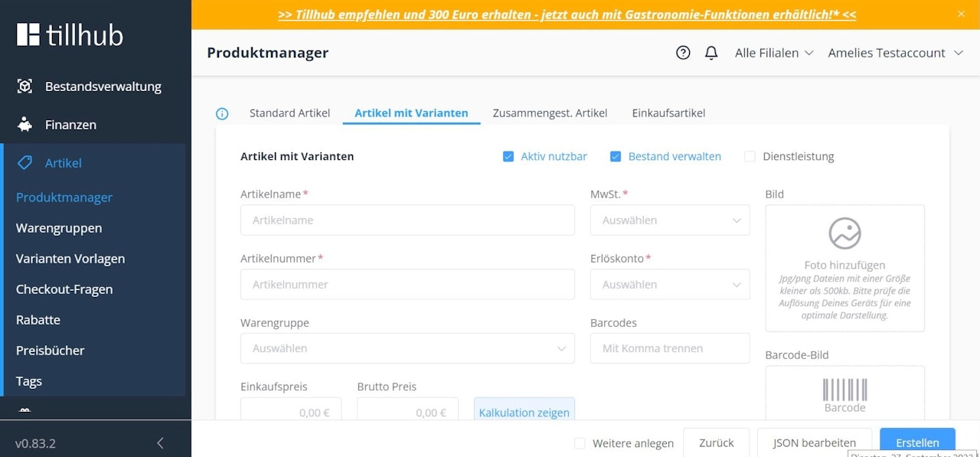This screenshot has width=980, height=457.
Task: Enable the Dienstleistung checkbox
Action: click(750, 156)
